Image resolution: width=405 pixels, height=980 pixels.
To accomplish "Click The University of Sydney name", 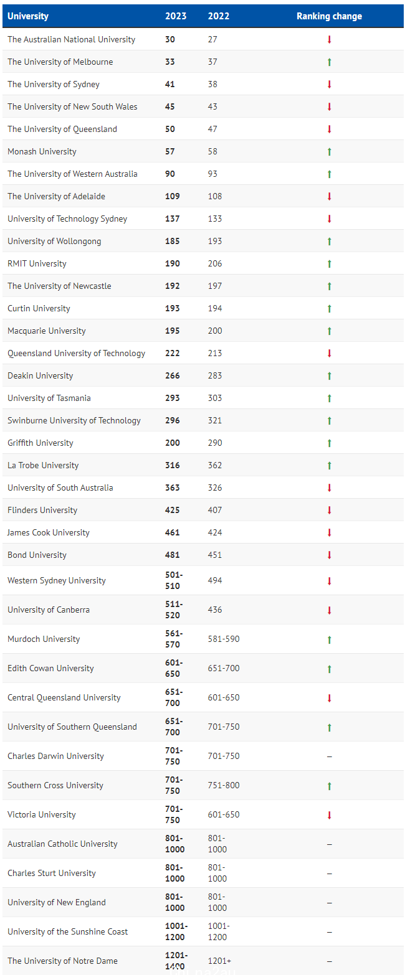I will (54, 84).
